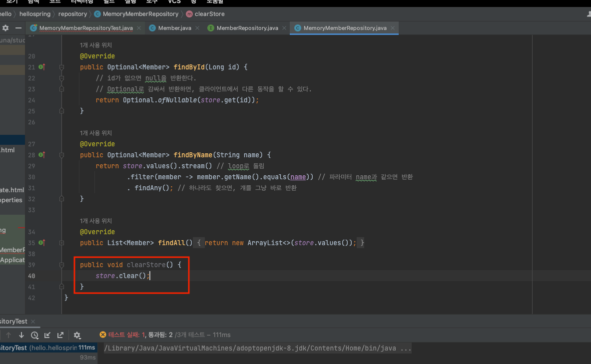Place cursor on line number 40
This screenshot has height=364, width=591.
tap(31, 276)
